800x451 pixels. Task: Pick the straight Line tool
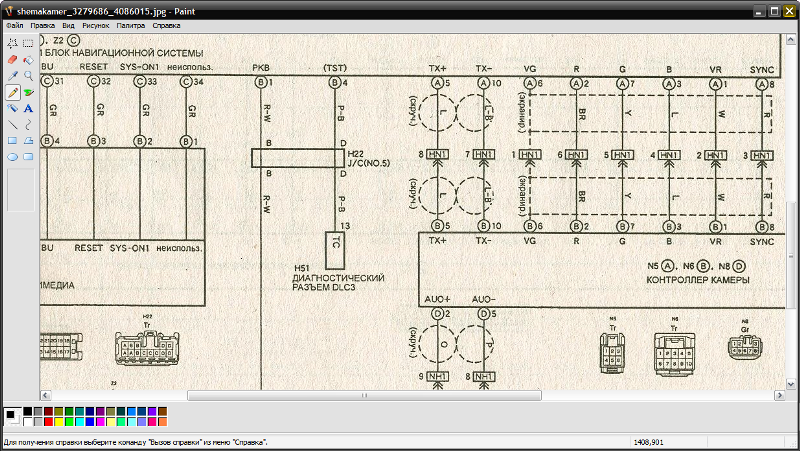[x=13, y=124]
